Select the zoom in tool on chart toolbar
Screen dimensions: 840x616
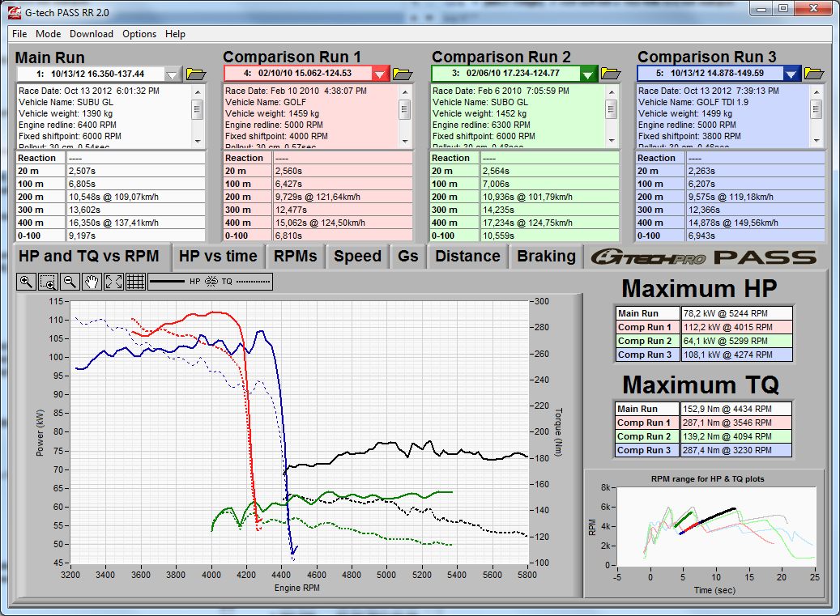pyautogui.click(x=26, y=282)
